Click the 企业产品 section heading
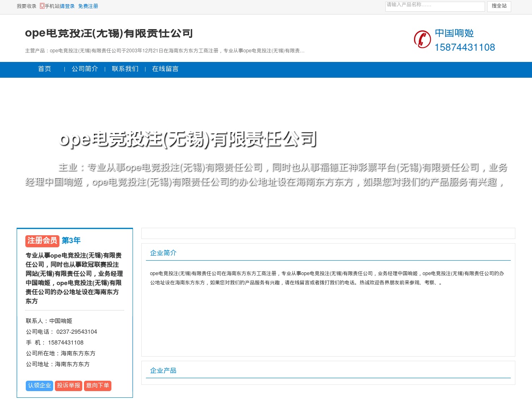The height and width of the screenshot is (399, 532). pyautogui.click(x=163, y=370)
